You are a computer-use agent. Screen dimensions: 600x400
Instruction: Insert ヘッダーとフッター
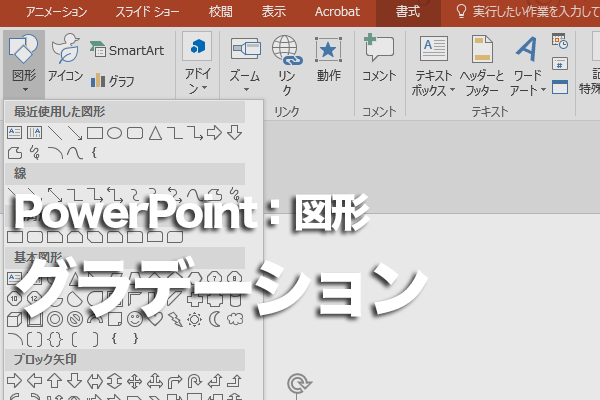pyautogui.click(x=482, y=66)
